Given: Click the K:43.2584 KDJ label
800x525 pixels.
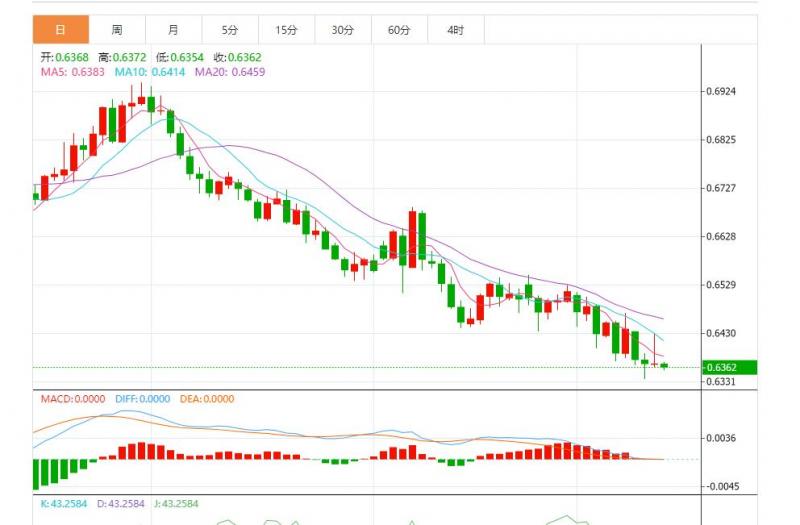Looking at the screenshot, I should [x=64, y=504].
